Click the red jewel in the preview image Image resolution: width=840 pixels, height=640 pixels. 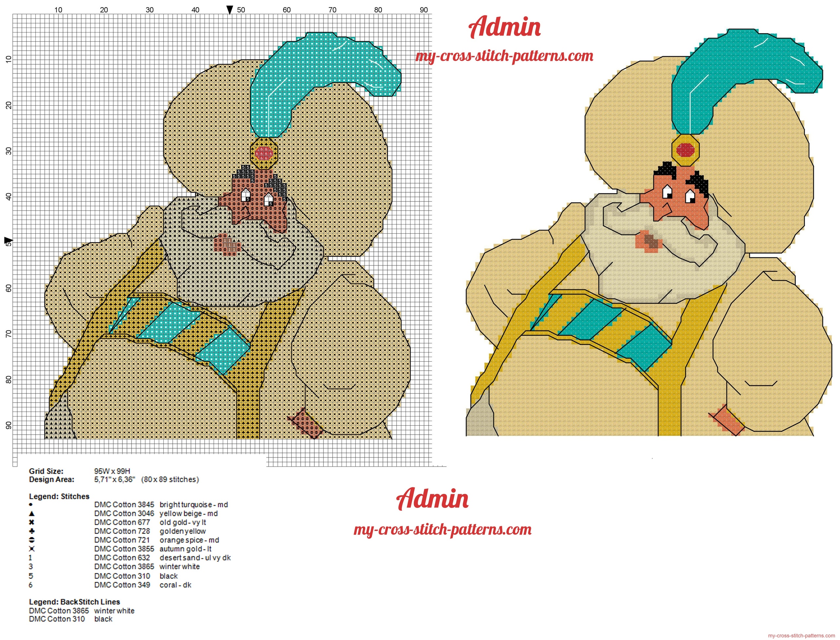click(685, 150)
